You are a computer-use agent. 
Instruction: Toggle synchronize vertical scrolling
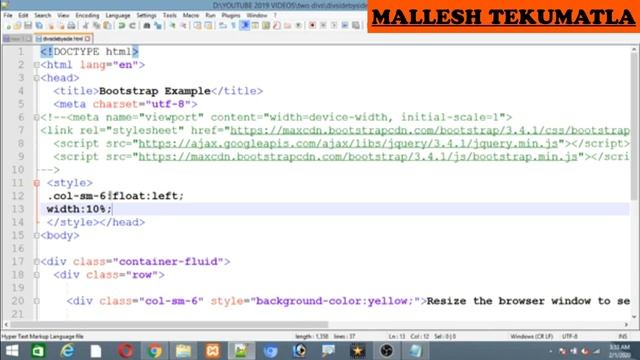[x=197, y=26]
